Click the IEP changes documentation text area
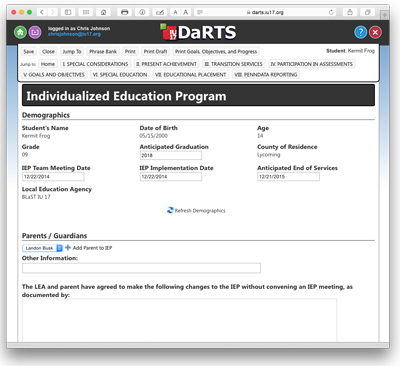The height and width of the screenshot is (366, 400). click(x=179, y=320)
